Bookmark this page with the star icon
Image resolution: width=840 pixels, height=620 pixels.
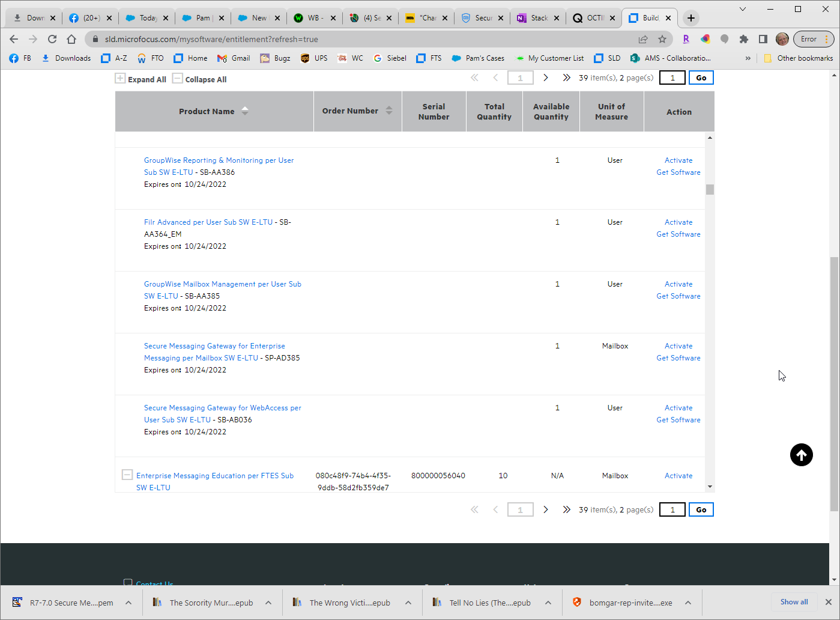[x=662, y=39]
